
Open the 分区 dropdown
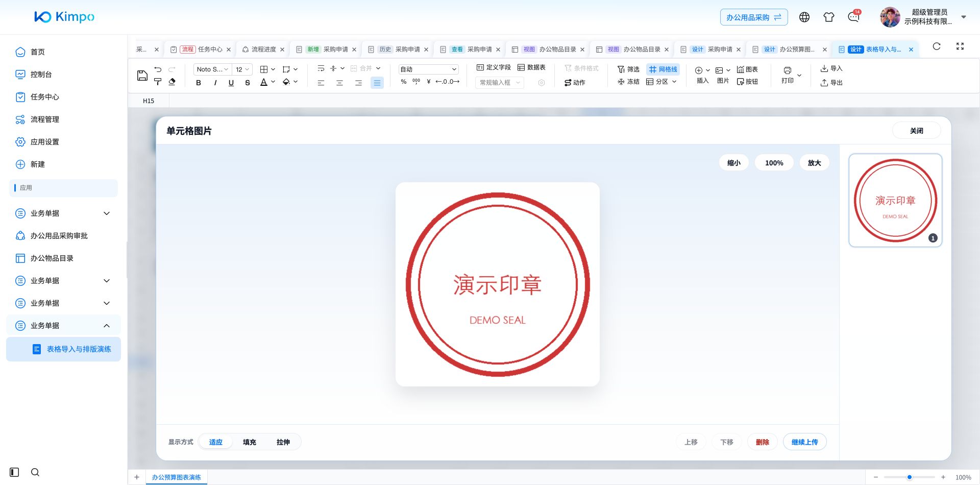tap(661, 82)
